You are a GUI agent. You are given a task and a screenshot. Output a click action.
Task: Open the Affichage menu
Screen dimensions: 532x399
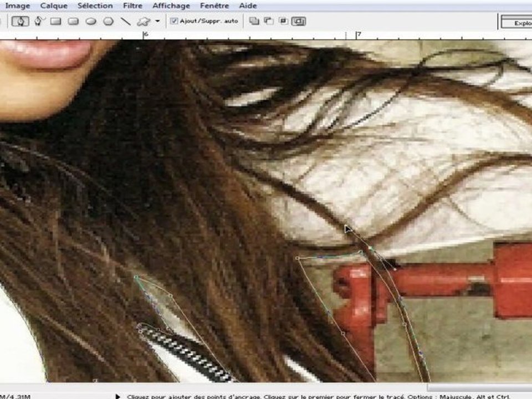[171, 6]
